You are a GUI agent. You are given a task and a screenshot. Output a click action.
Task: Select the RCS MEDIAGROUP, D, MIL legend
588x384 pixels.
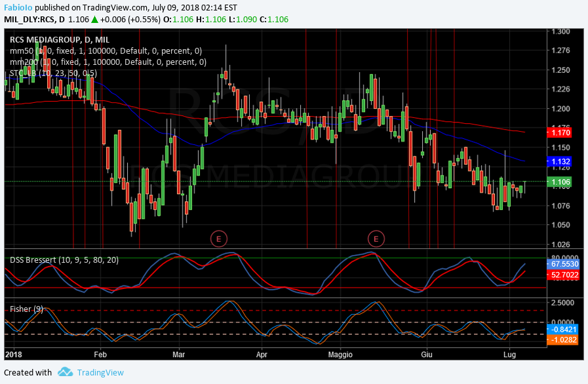click(60, 40)
